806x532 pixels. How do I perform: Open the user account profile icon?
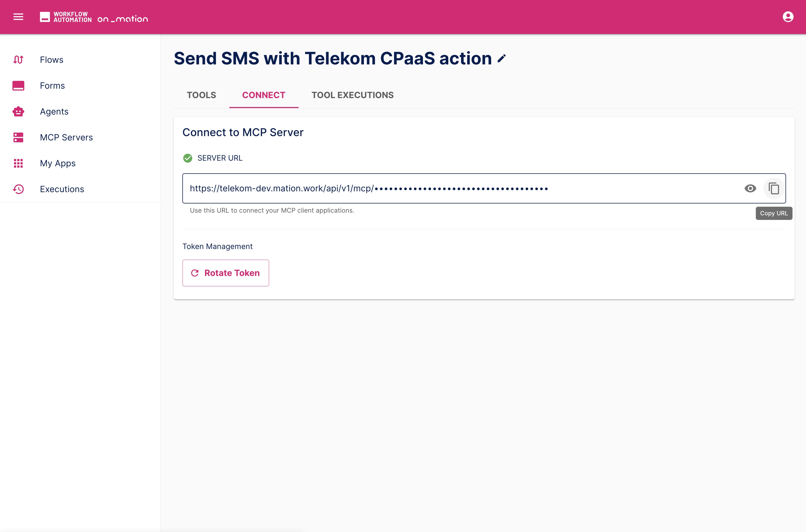coord(788,17)
